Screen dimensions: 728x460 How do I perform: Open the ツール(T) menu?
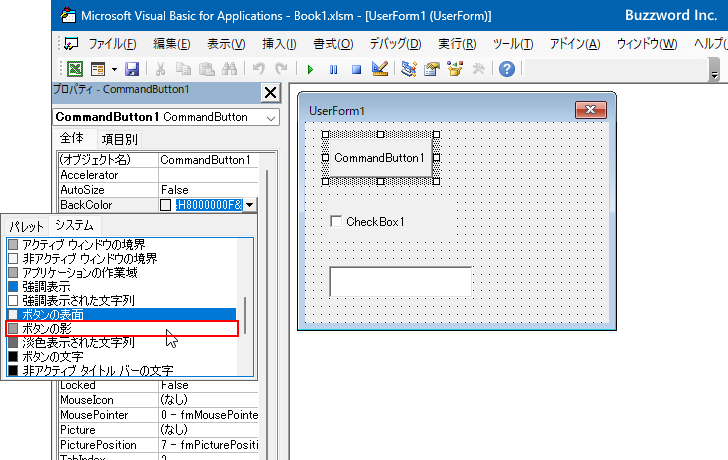[x=513, y=44]
